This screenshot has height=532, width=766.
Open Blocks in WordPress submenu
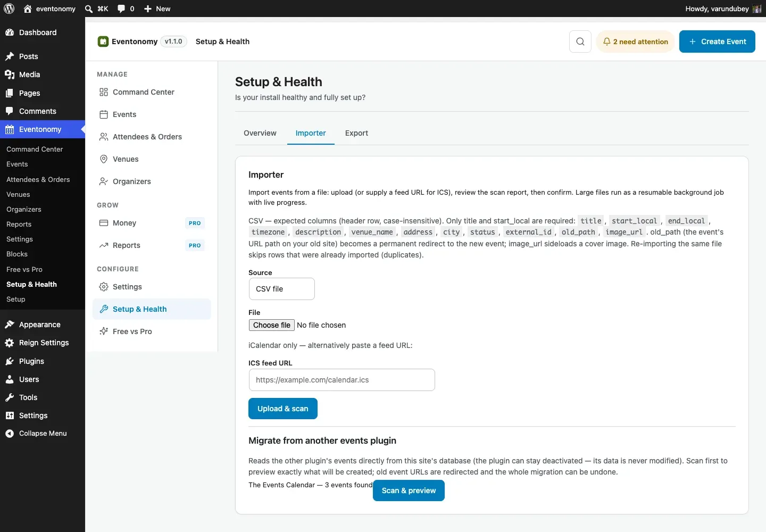click(17, 254)
